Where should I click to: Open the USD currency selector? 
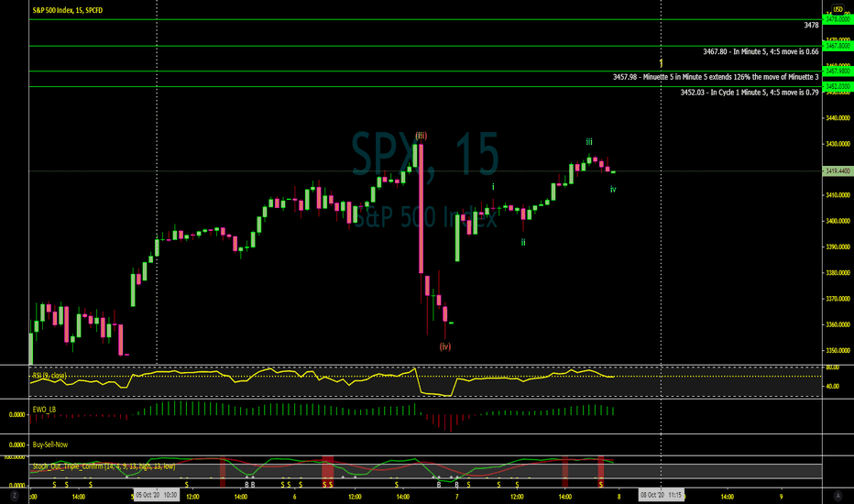pyautogui.click(x=838, y=9)
